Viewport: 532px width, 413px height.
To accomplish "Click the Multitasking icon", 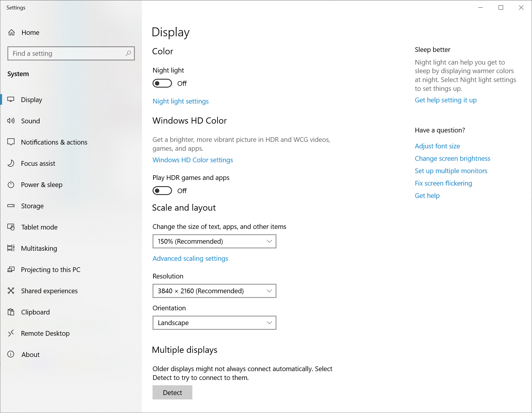I will click(11, 248).
